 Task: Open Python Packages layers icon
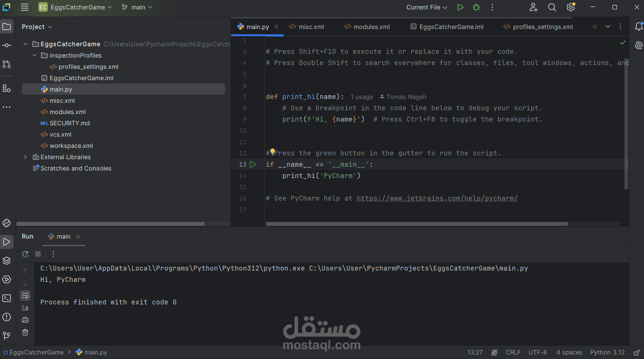click(7, 260)
